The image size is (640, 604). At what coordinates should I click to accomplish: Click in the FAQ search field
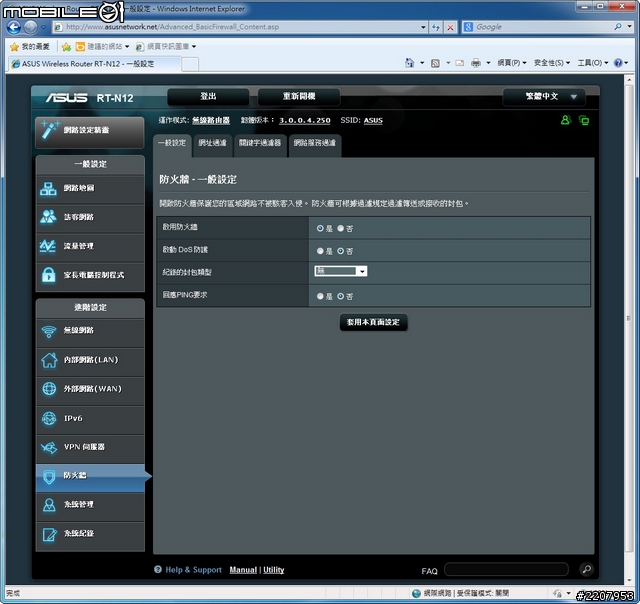pos(506,569)
